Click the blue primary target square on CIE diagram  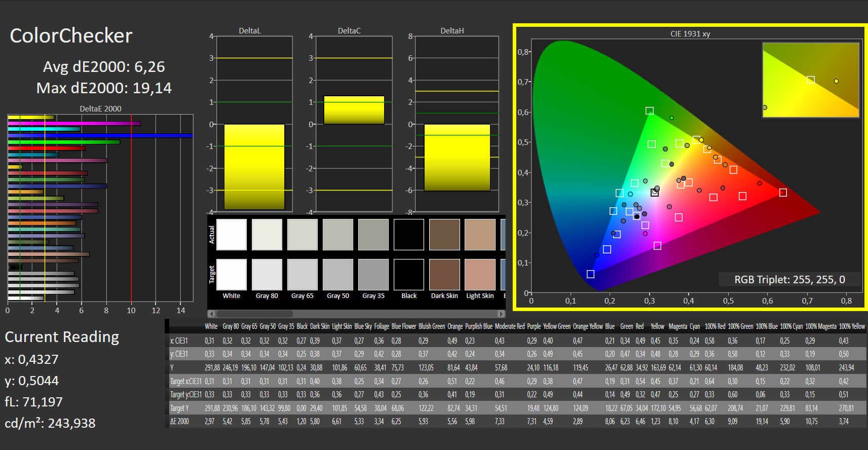[590, 274]
